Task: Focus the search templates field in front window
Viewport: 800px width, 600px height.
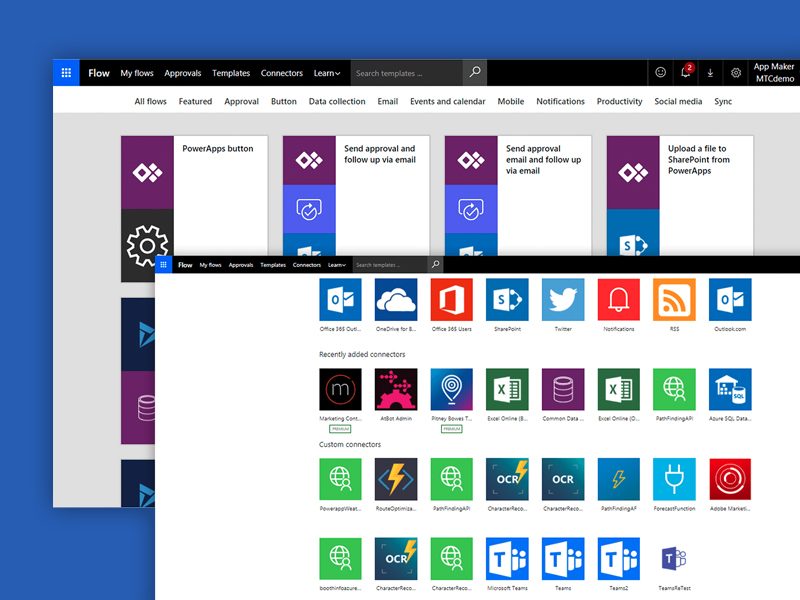Action: [x=390, y=265]
